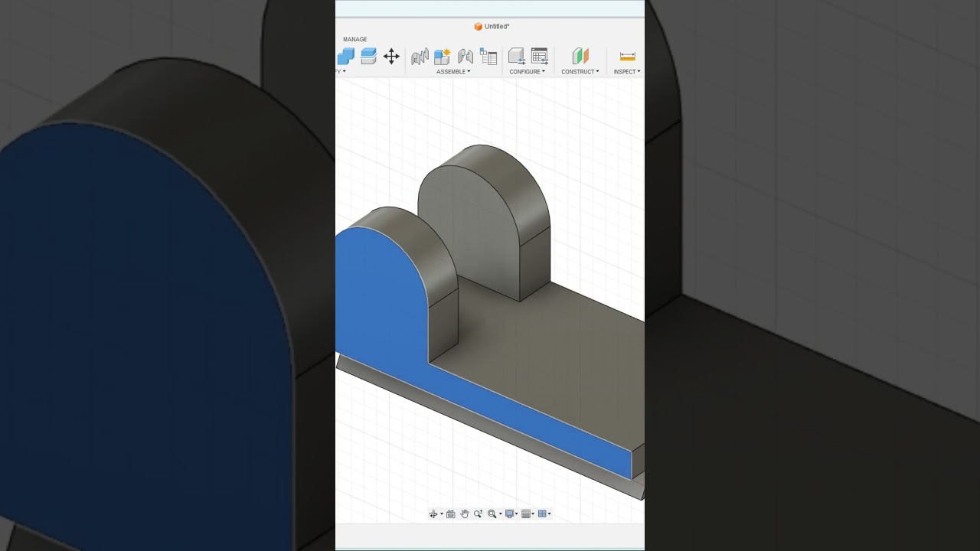Select the Zoom magnifier tool
The image size is (980, 551).
(x=479, y=514)
